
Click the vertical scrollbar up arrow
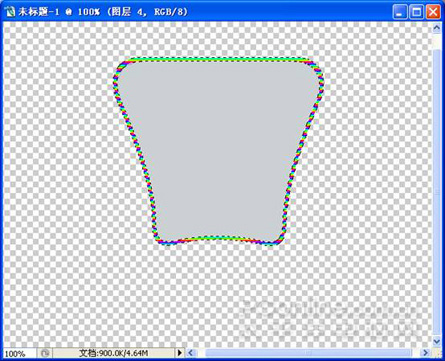(437, 28)
